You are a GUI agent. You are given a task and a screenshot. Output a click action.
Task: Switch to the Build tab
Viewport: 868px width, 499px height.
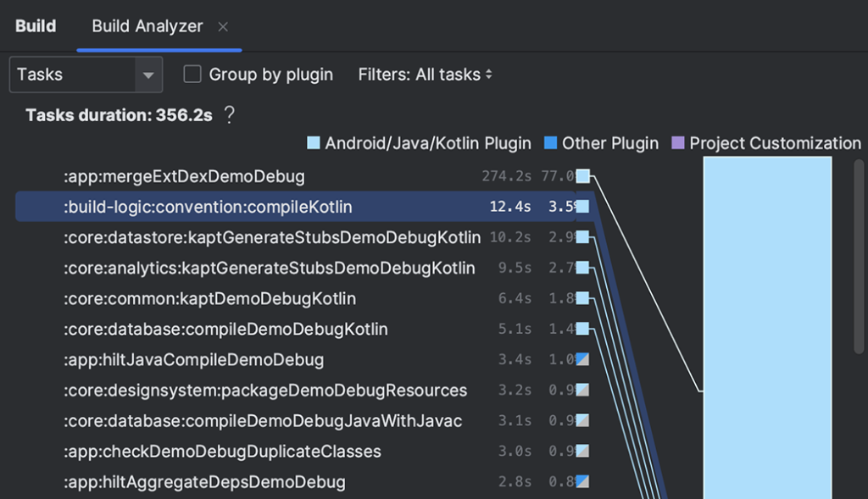(x=36, y=25)
